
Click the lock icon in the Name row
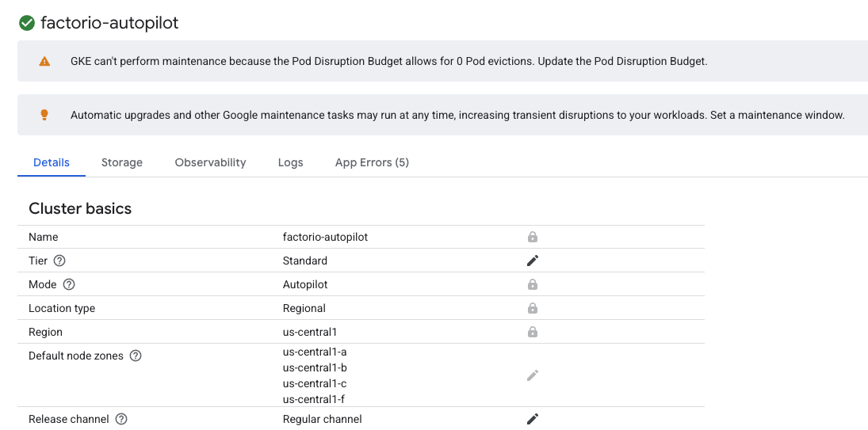point(533,237)
